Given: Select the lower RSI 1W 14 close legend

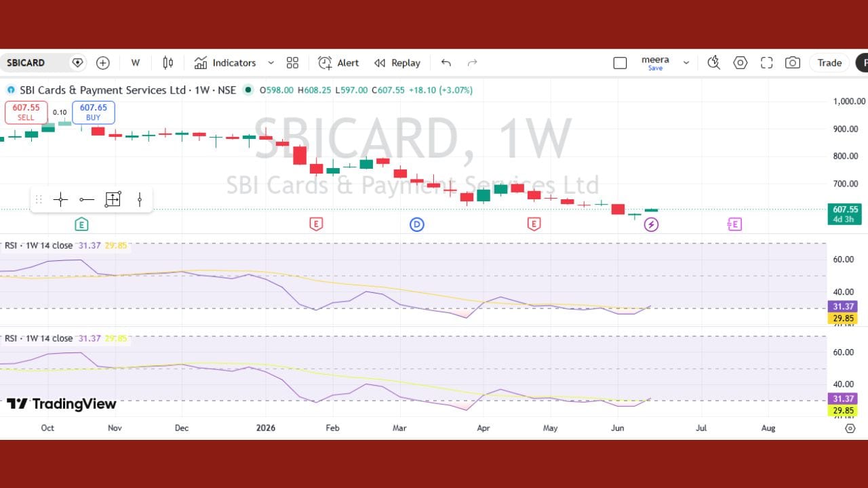Looking at the screenshot, I should coord(39,338).
